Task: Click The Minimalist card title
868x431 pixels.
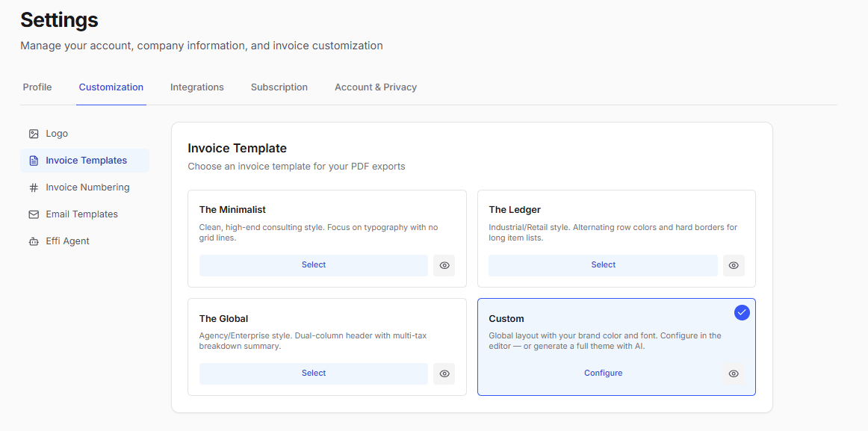Action: click(232, 210)
